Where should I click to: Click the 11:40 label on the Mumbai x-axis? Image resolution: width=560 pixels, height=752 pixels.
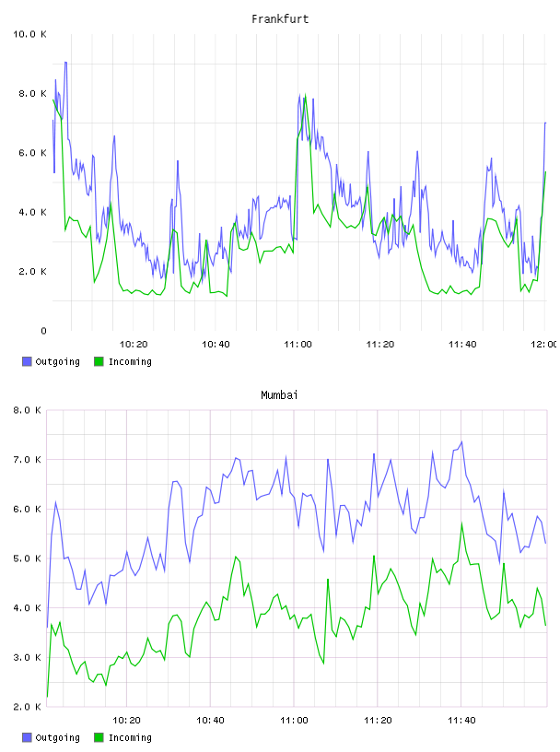pyautogui.click(x=461, y=721)
